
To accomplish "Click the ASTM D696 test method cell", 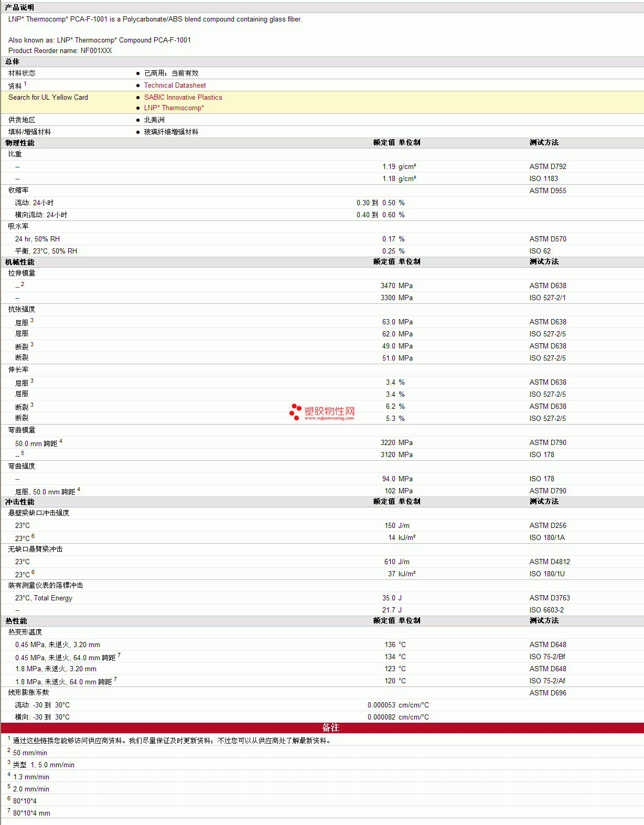I will click(x=548, y=693).
